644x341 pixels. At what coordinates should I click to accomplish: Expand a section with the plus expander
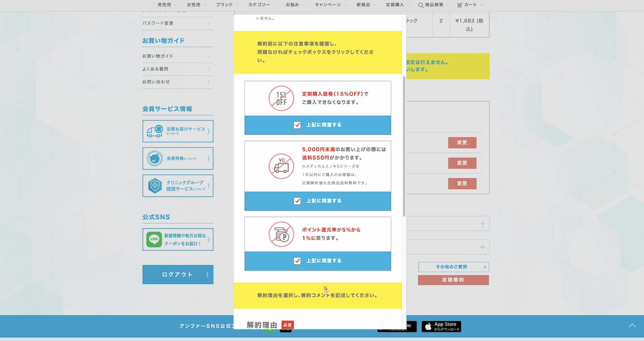[484, 223]
